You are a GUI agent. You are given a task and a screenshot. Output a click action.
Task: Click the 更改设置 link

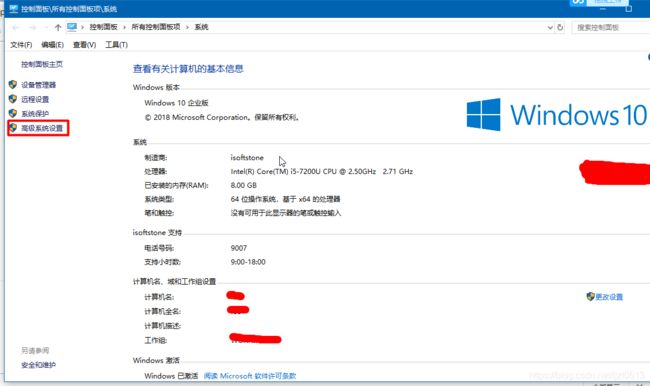609,297
